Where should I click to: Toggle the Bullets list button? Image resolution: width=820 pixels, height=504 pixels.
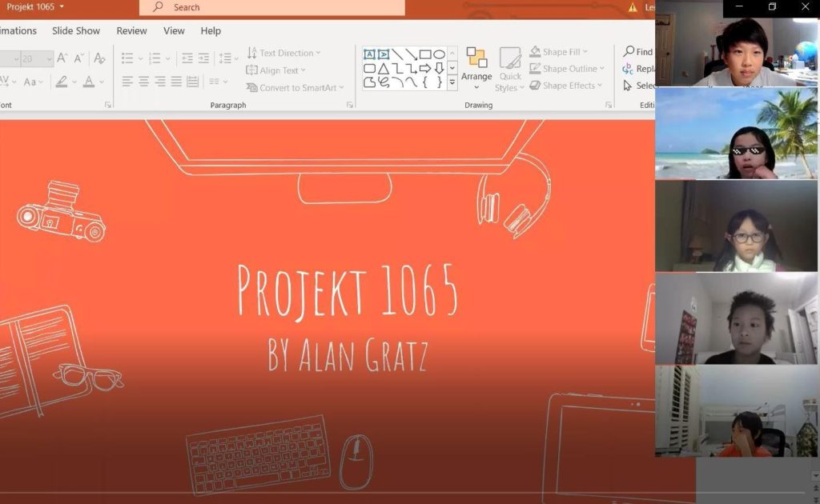click(x=127, y=58)
